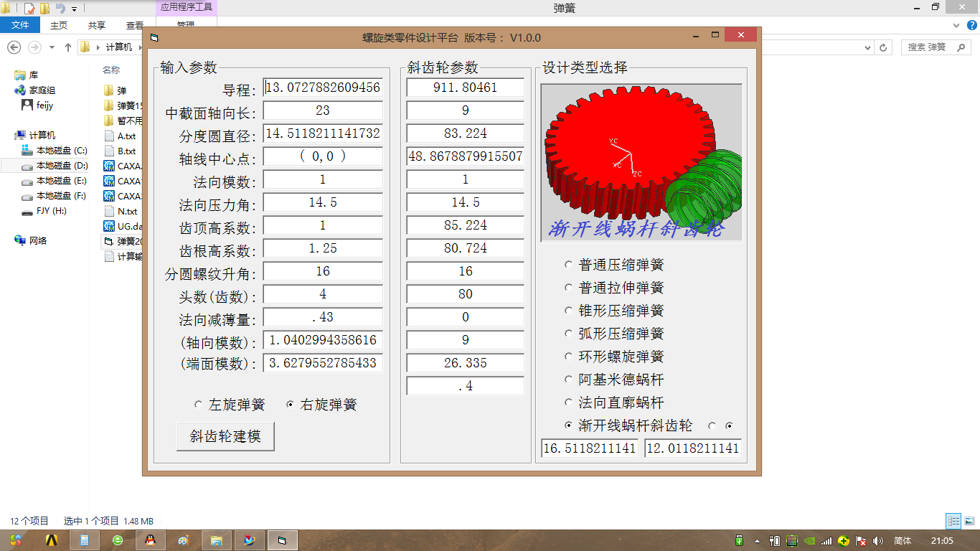Open the 文件 menu tab
Viewport: 980px width, 551px height.
(20, 25)
